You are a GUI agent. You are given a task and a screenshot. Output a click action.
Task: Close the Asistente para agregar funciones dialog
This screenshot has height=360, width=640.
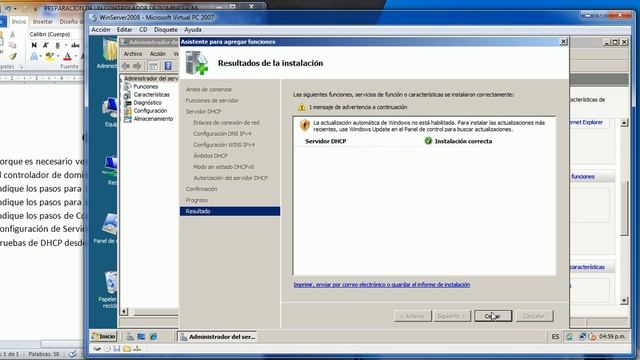pyautogui.click(x=563, y=42)
